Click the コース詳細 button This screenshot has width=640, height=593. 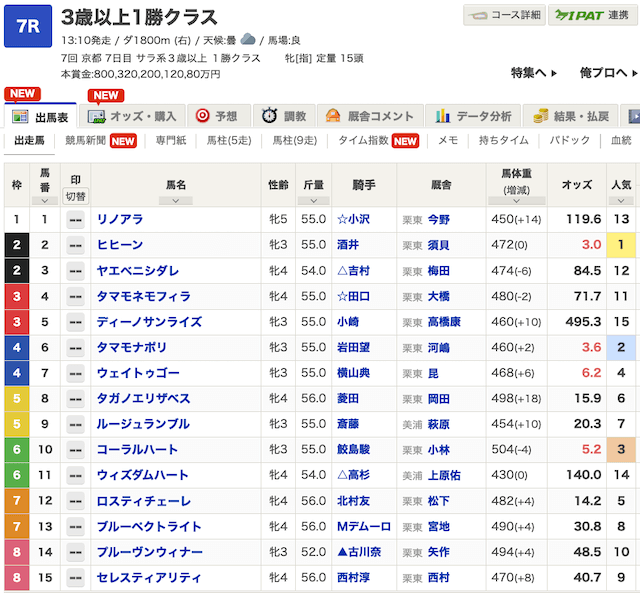(x=504, y=15)
